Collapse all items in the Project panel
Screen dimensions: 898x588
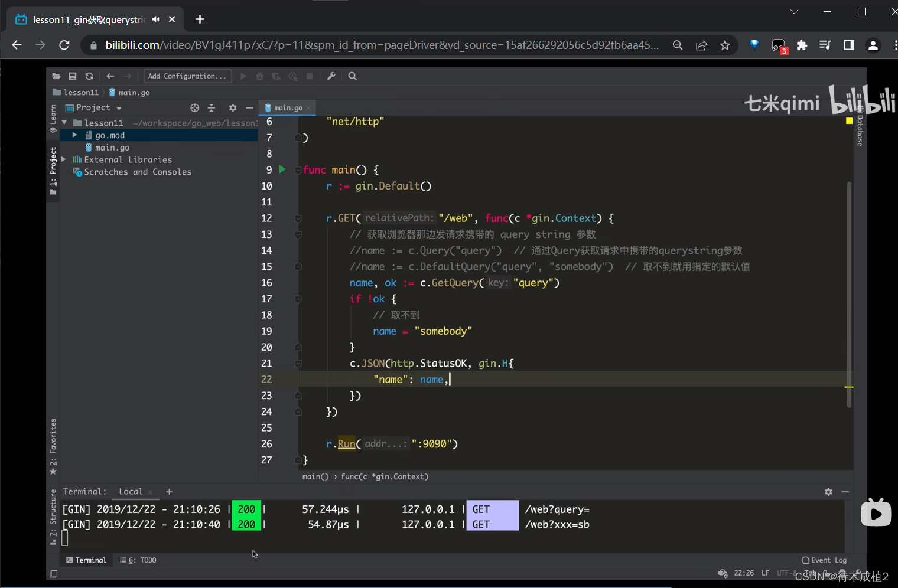click(212, 108)
